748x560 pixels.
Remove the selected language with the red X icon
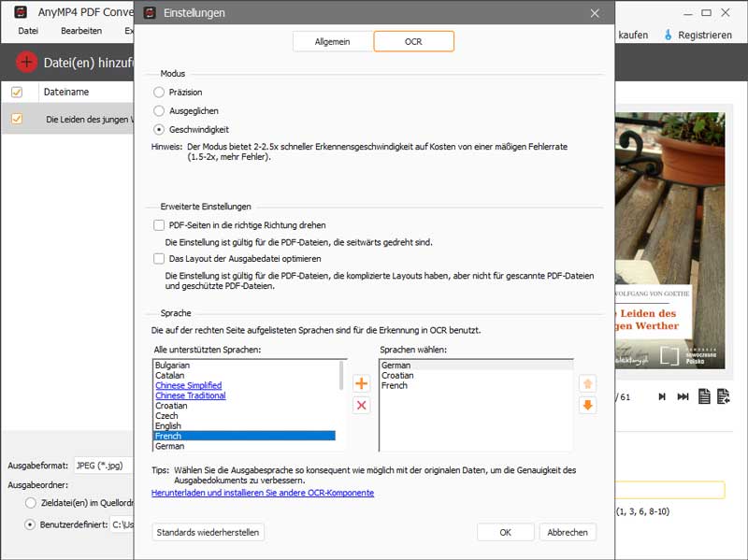[x=361, y=406]
